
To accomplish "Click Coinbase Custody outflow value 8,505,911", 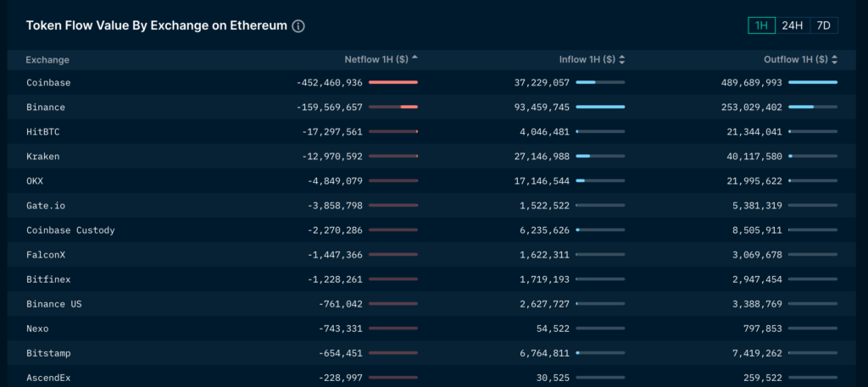I will point(757,230).
